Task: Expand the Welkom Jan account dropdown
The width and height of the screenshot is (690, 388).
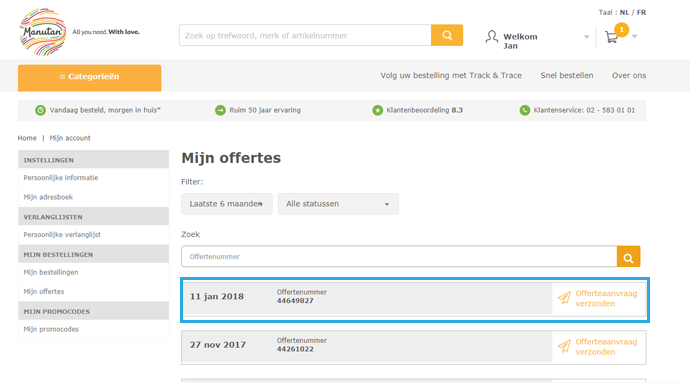Action: coord(587,37)
